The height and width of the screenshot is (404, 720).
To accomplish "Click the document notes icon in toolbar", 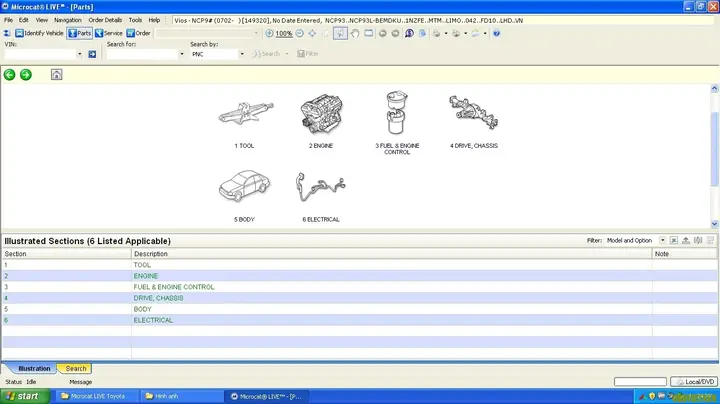I will click(422, 33).
